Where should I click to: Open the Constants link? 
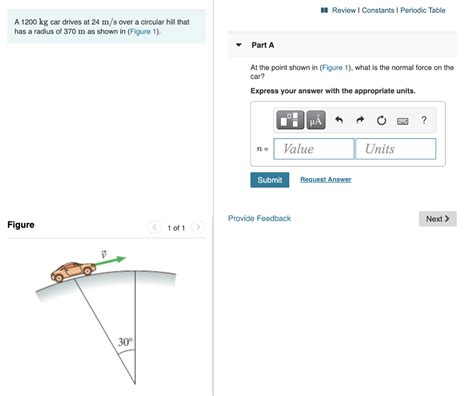coord(378,10)
